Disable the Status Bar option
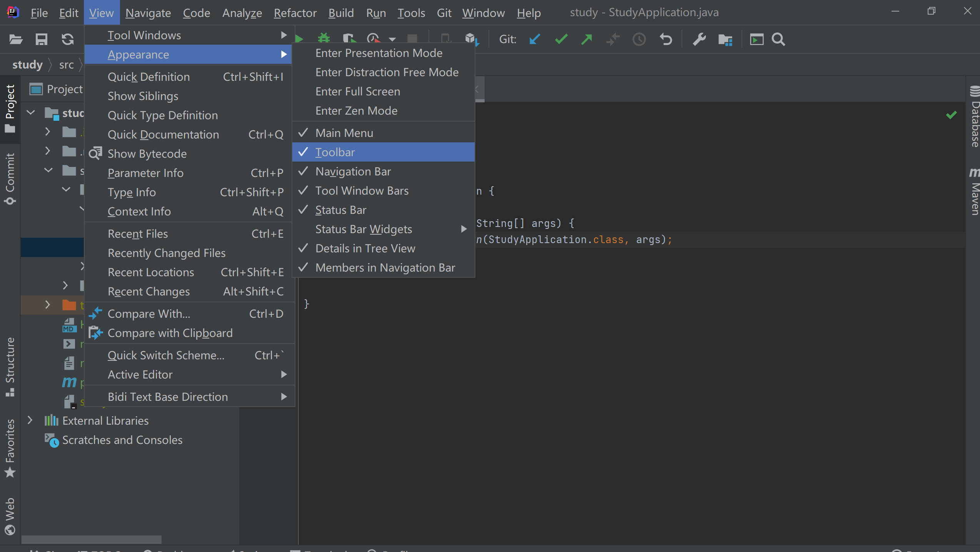The height and width of the screenshot is (552, 980). (x=340, y=210)
